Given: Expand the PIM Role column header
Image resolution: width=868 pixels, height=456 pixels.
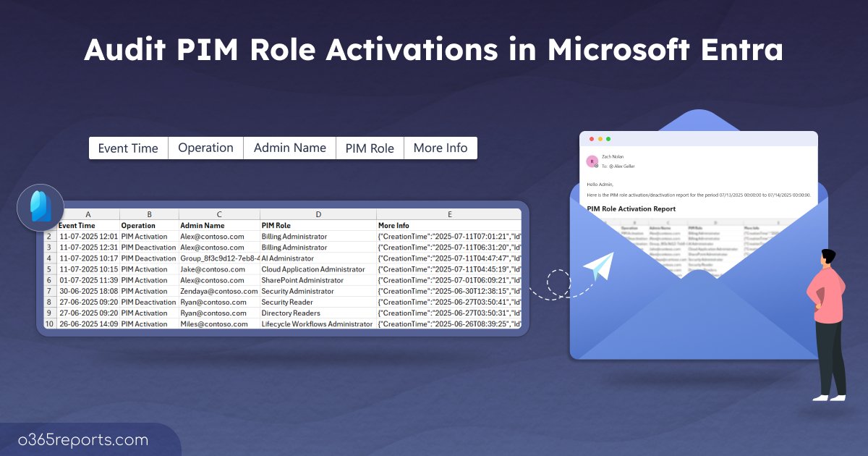Looking at the screenshot, I should pyautogui.click(x=318, y=214).
